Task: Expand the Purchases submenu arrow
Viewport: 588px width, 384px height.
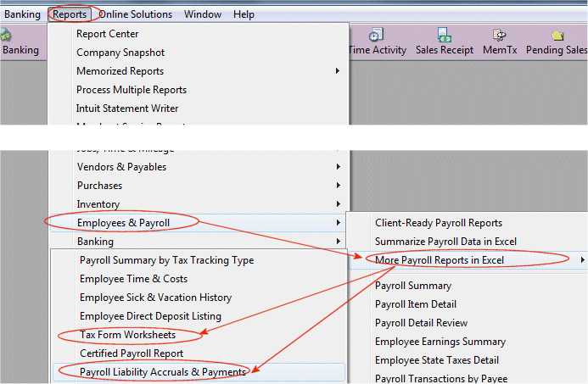Action: (339, 186)
